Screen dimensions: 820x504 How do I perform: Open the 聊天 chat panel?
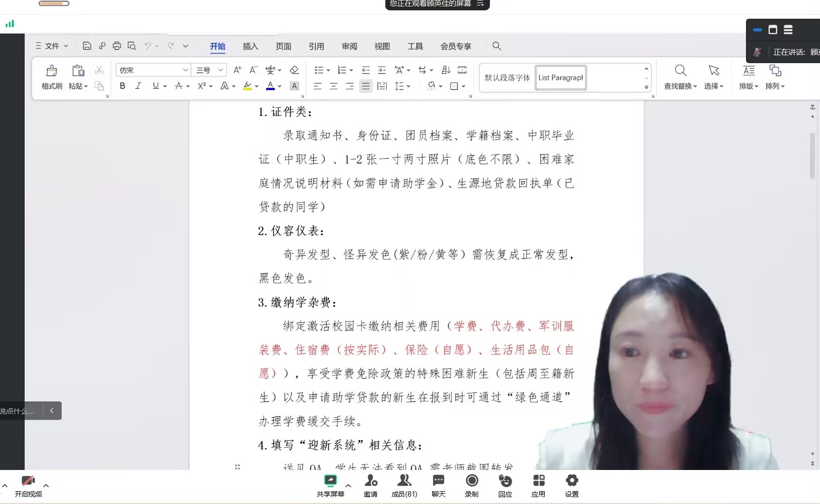point(438,485)
